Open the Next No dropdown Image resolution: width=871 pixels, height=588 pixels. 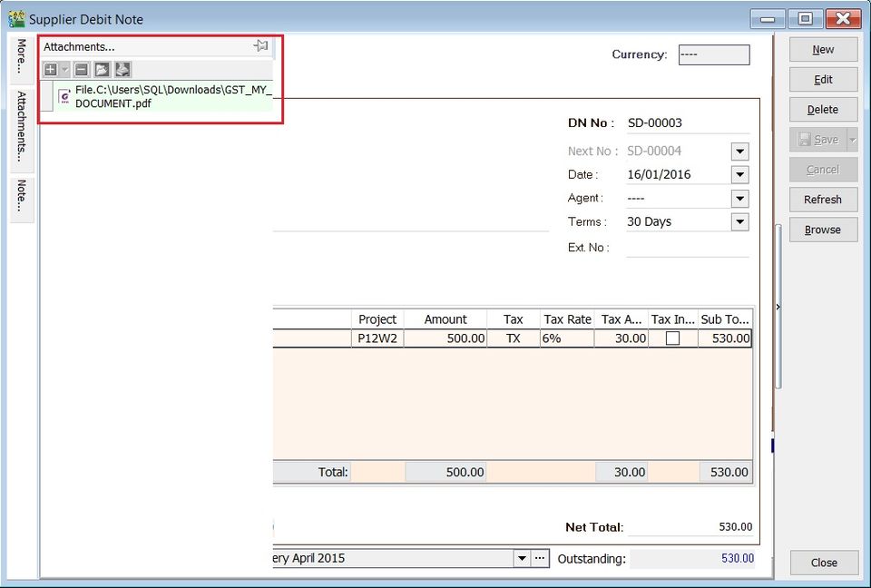[739, 150]
